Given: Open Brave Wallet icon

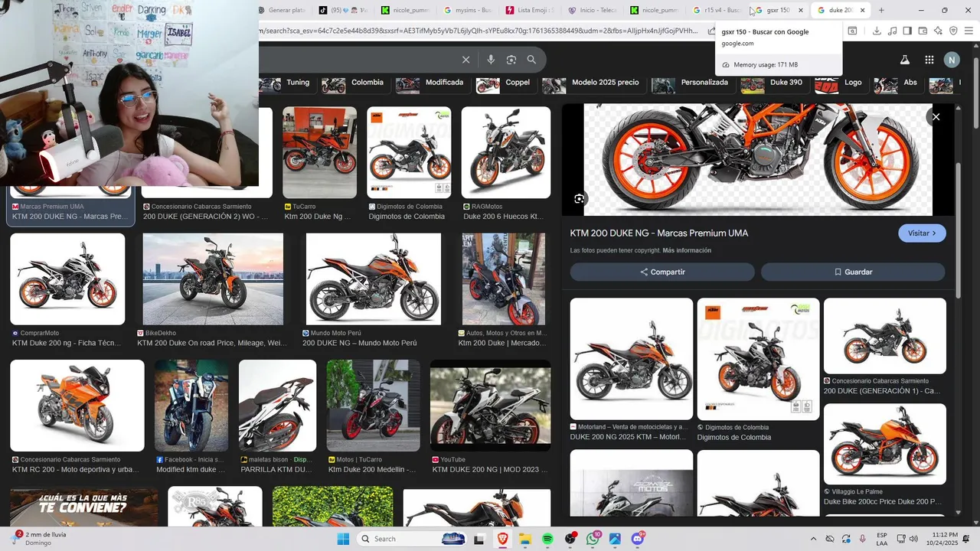Looking at the screenshot, I should (x=923, y=31).
